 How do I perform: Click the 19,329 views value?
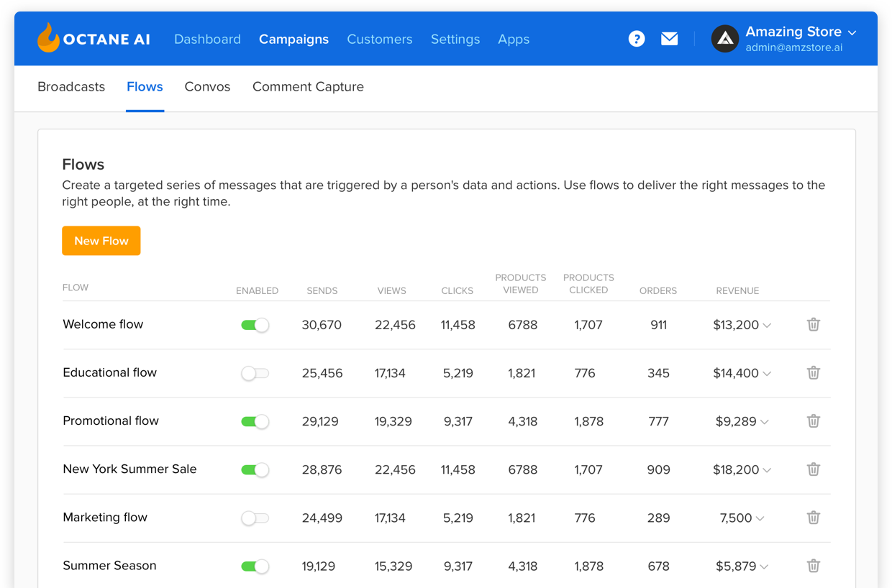point(393,421)
